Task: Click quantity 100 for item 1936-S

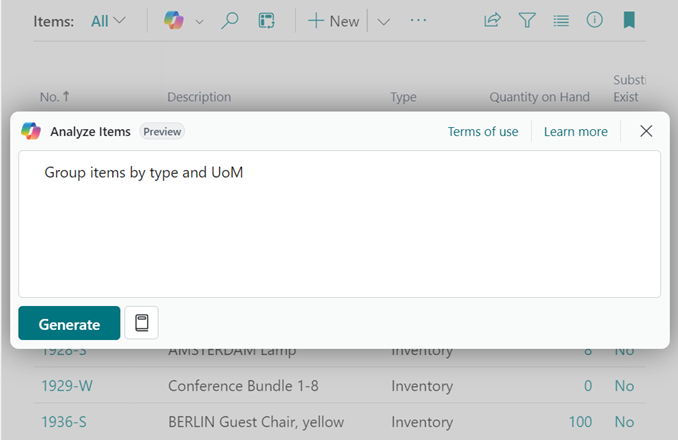Action: pyautogui.click(x=580, y=422)
